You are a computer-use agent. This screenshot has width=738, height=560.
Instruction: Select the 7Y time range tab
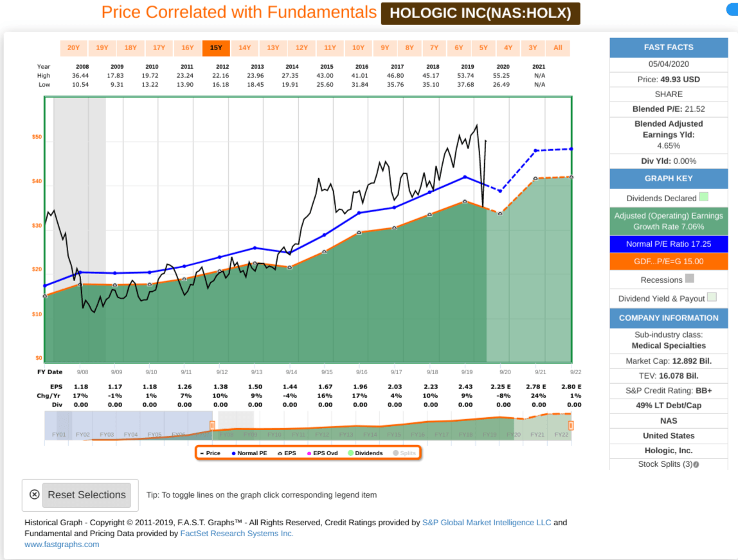435,48
